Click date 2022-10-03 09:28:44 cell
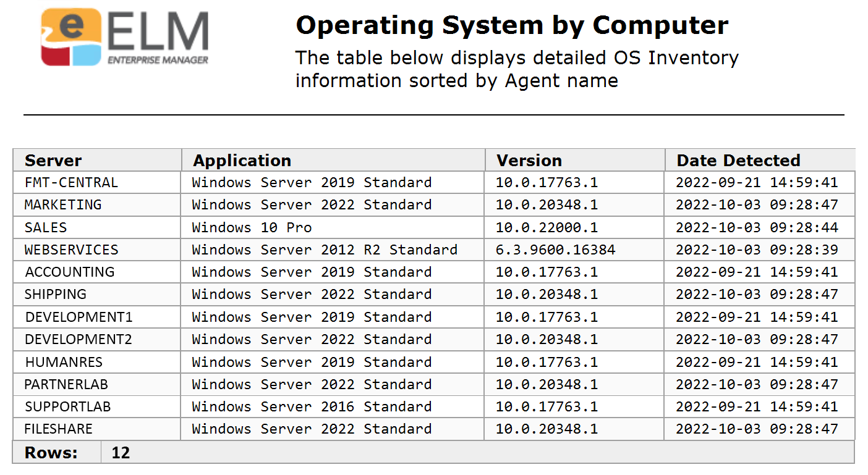Image resolution: width=868 pixels, height=475 pixels. click(x=760, y=227)
